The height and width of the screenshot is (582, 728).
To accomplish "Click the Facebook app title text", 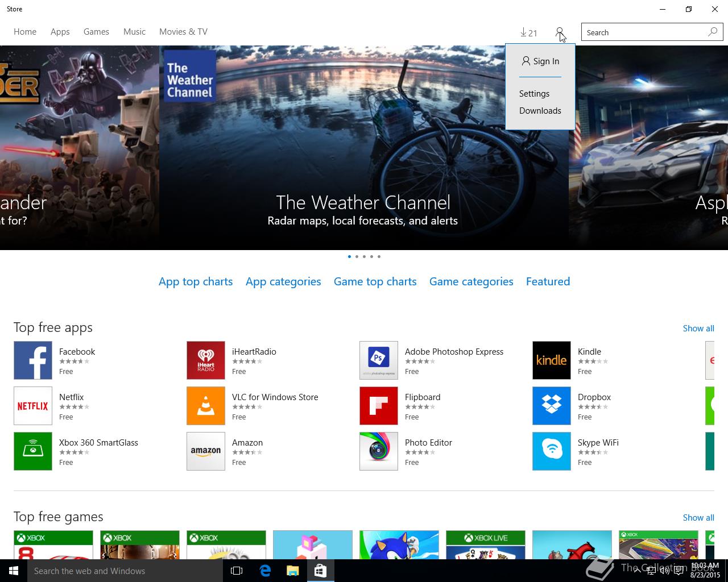I will click(x=77, y=352).
